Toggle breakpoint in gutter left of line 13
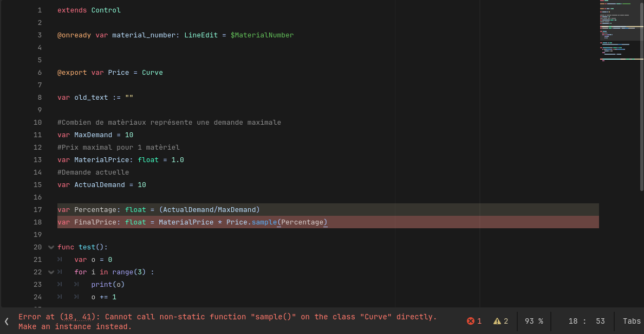This screenshot has height=334, width=644. (x=11, y=160)
